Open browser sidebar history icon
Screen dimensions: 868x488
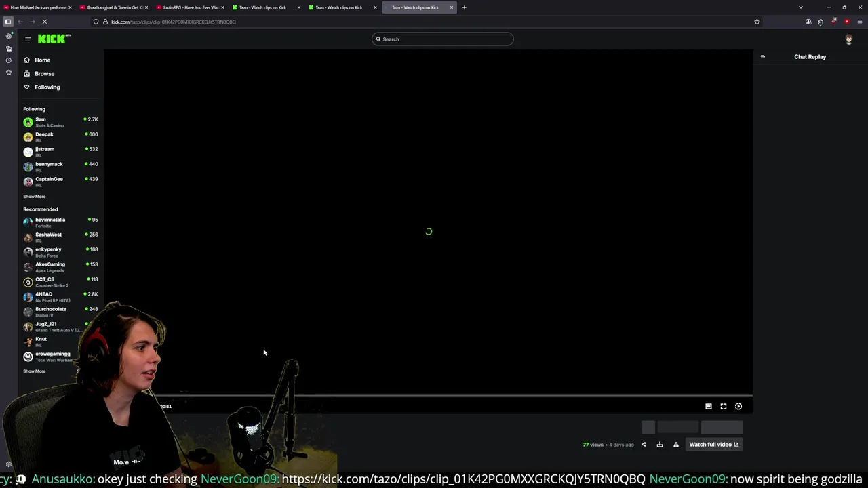click(9, 60)
